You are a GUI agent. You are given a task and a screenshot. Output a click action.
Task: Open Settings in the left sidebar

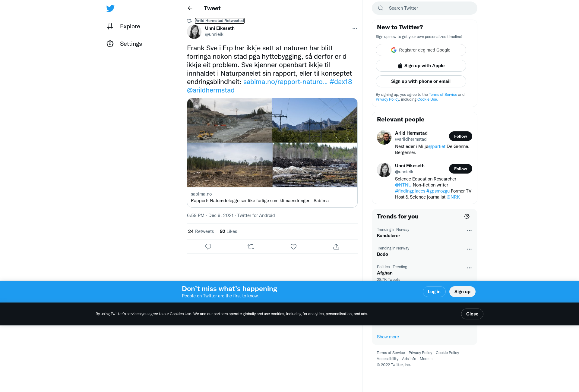click(124, 44)
